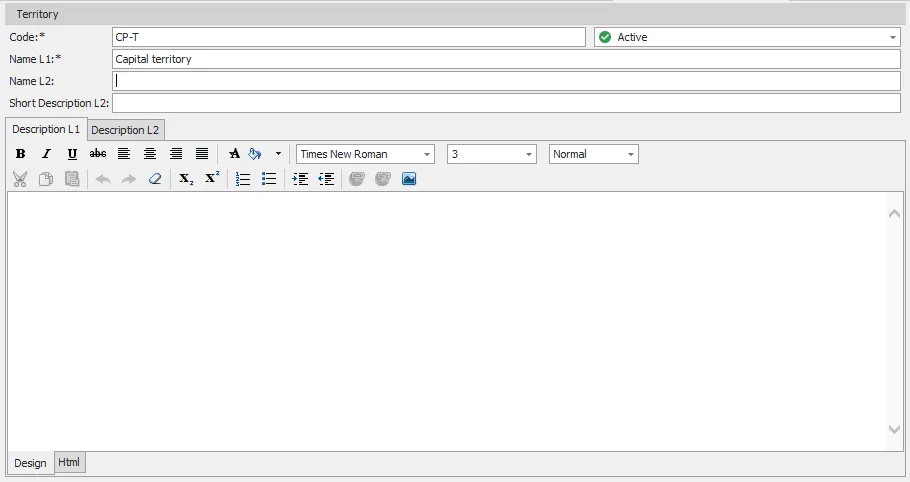Justify the description text
The height and width of the screenshot is (482, 910).
(202, 154)
